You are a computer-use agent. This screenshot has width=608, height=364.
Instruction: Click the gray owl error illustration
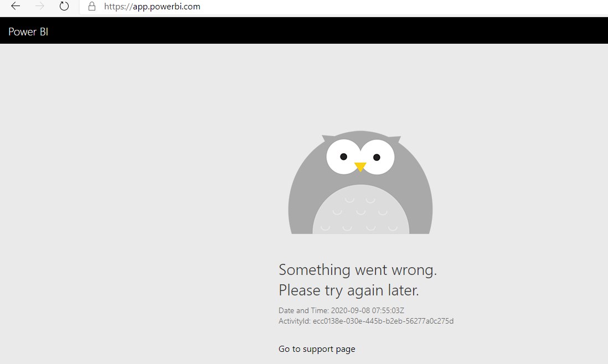point(360,183)
